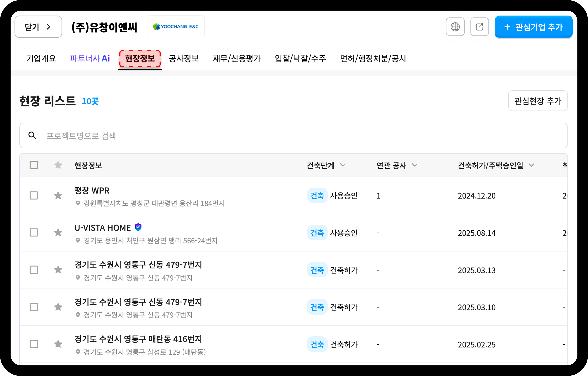Screen dimensions: 588x376
Task: Click the 프로젝트명으로 검색 search field
Action: point(294,135)
